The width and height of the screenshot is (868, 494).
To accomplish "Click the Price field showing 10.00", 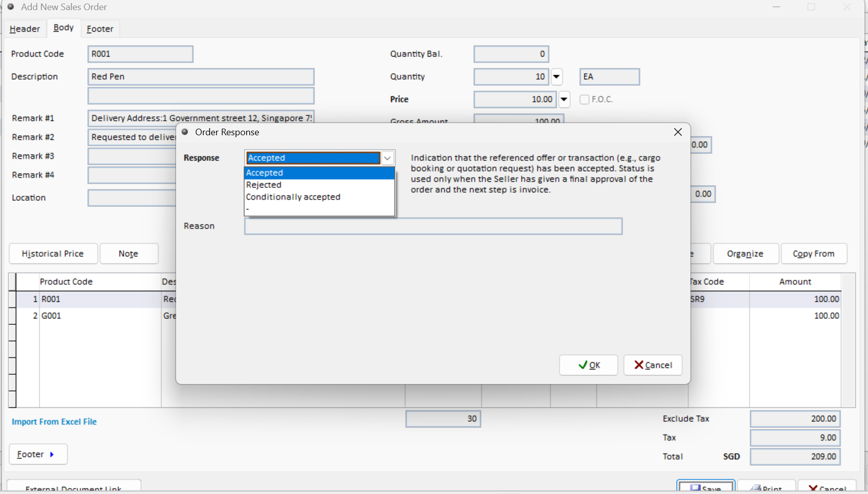I will pos(515,99).
